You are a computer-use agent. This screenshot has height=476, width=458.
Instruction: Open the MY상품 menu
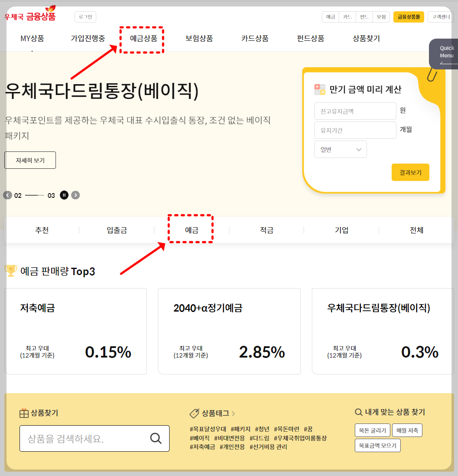(32, 39)
